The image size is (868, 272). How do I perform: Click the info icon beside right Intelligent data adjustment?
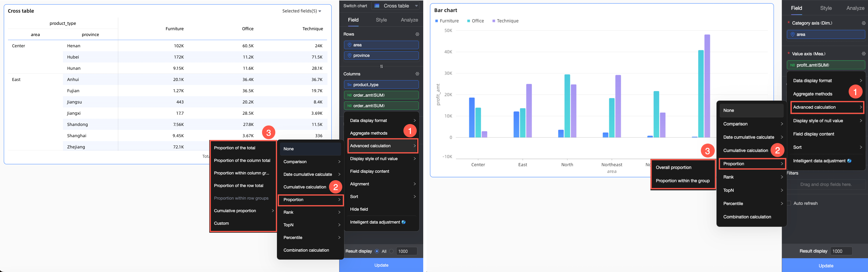click(x=849, y=161)
